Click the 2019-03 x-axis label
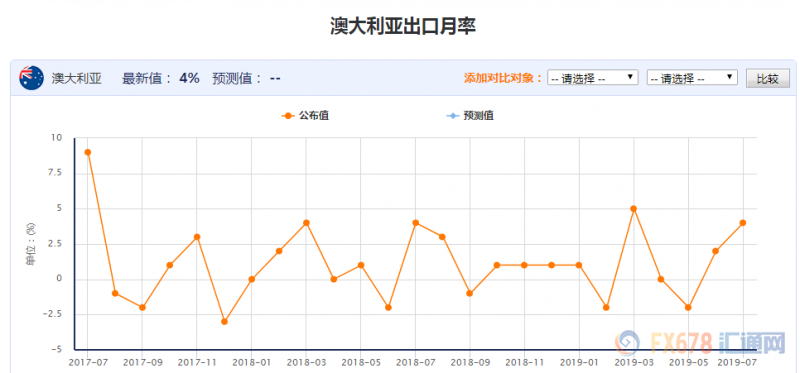The image size is (800, 373). pyautogui.click(x=634, y=362)
